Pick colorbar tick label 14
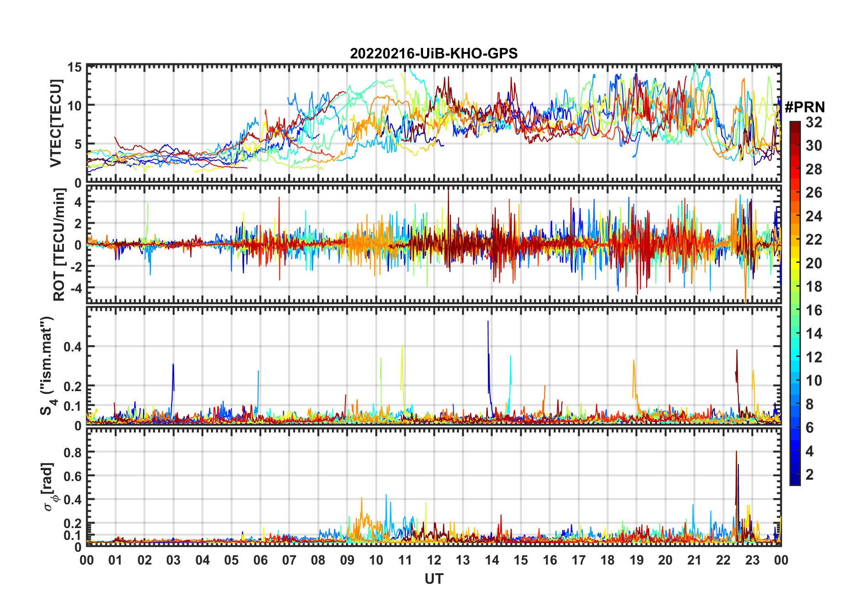Screen dimensions: 868x607 (814, 334)
